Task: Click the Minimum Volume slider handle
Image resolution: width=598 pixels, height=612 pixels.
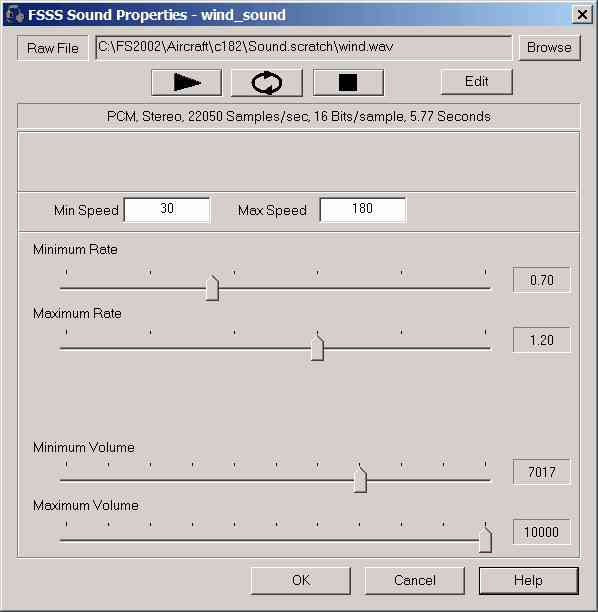Action: coord(360,479)
